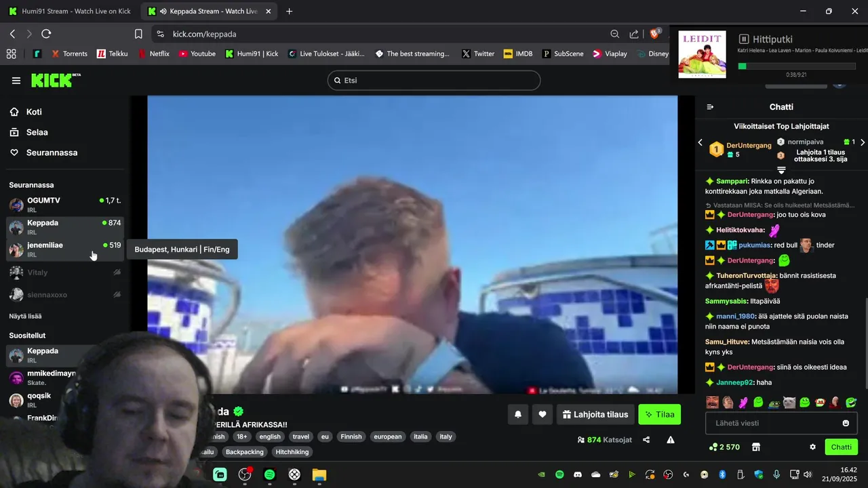Click the heart follow button
This screenshot has width=868, height=488.
pyautogui.click(x=542, y=414)
